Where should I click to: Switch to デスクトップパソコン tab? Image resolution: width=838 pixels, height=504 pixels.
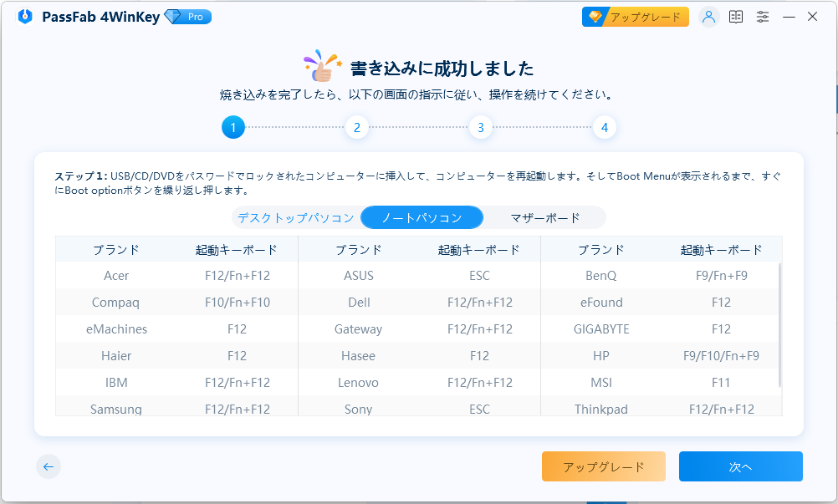coord(295,218)
